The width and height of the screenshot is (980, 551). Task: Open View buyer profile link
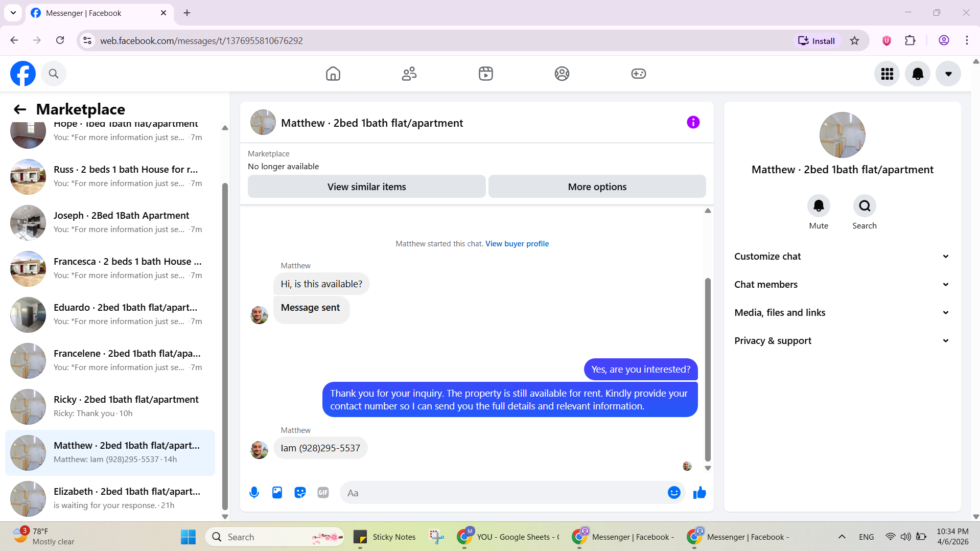point(517,244)
